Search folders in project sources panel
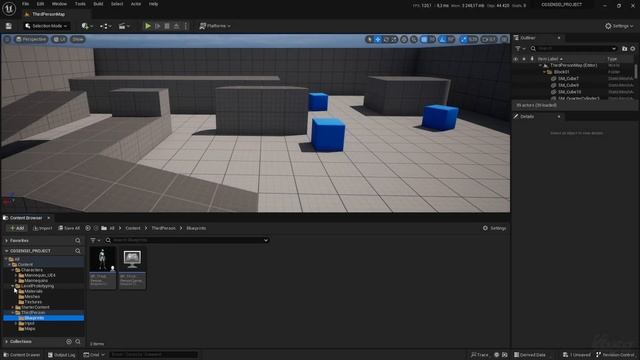 pos(78,251)
